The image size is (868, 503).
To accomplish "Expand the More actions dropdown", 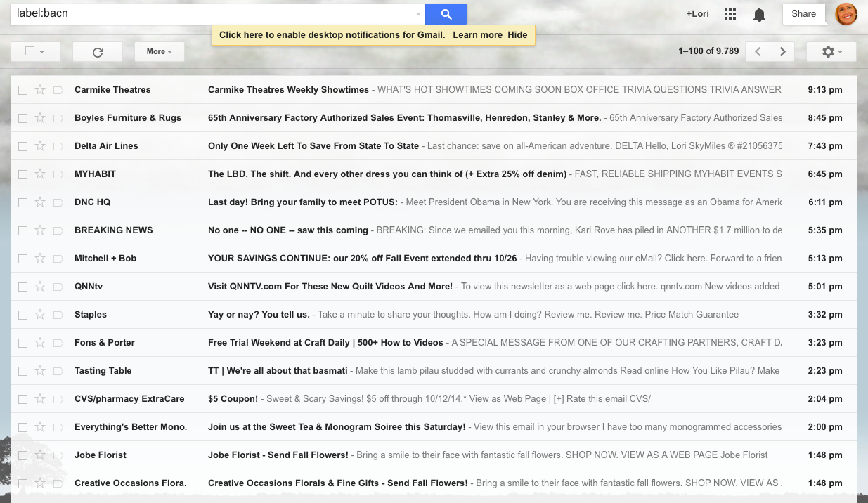I will [160, 51].
